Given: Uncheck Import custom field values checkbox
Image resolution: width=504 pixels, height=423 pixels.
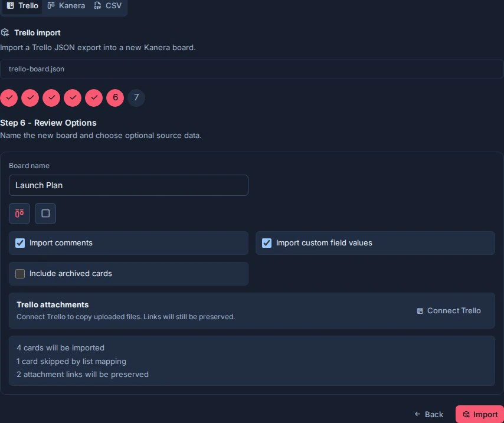Looking at the screenshot, I should pos(267,243).
